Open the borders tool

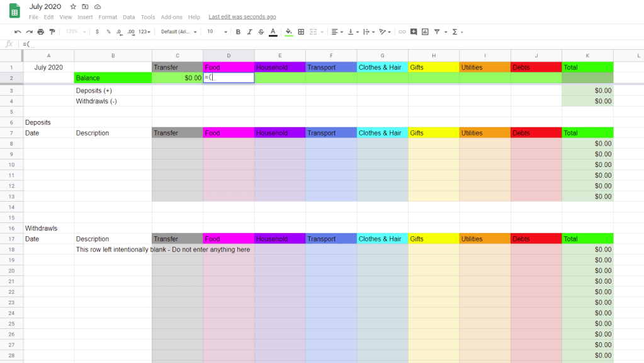coord(301,32)
